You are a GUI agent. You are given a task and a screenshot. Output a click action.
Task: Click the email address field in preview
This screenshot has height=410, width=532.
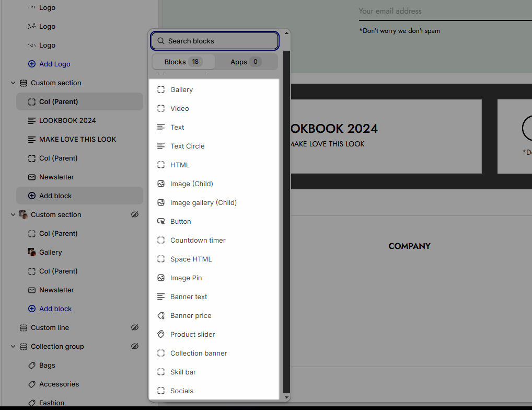pos(445,11)
